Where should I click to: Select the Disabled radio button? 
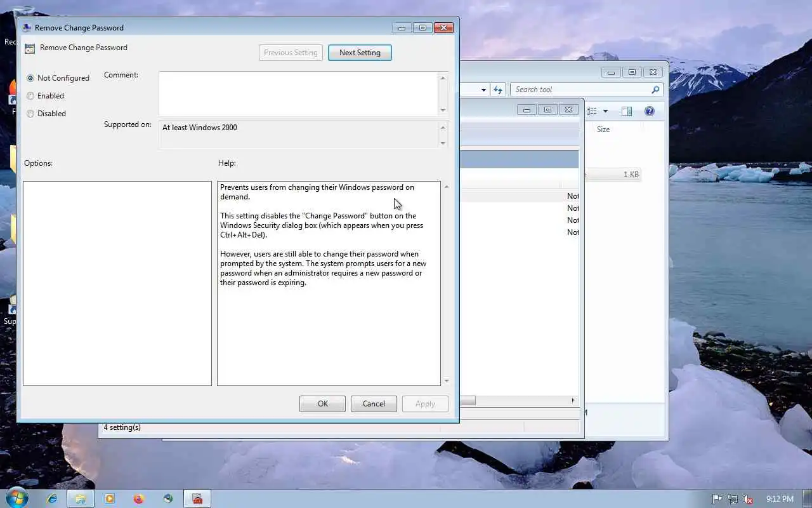click(x=30, y=114)
